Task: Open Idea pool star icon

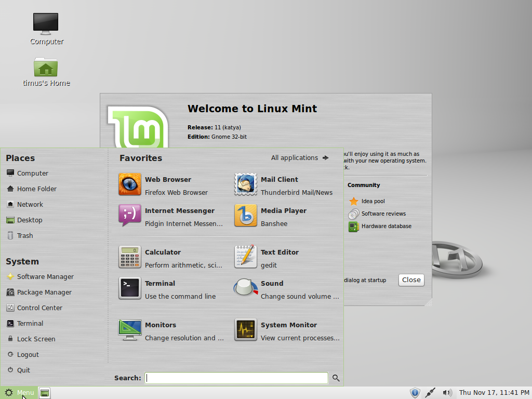Action: (x=353, y=201)
